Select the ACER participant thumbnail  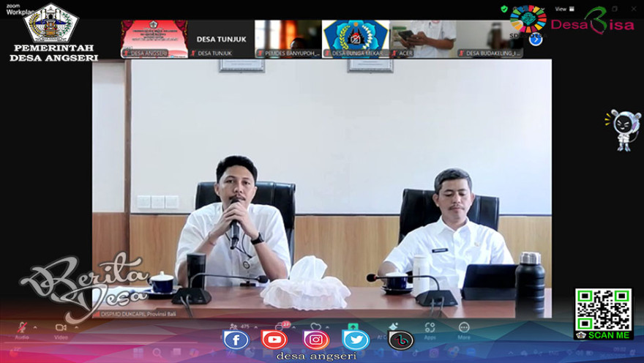click(423, 39)
